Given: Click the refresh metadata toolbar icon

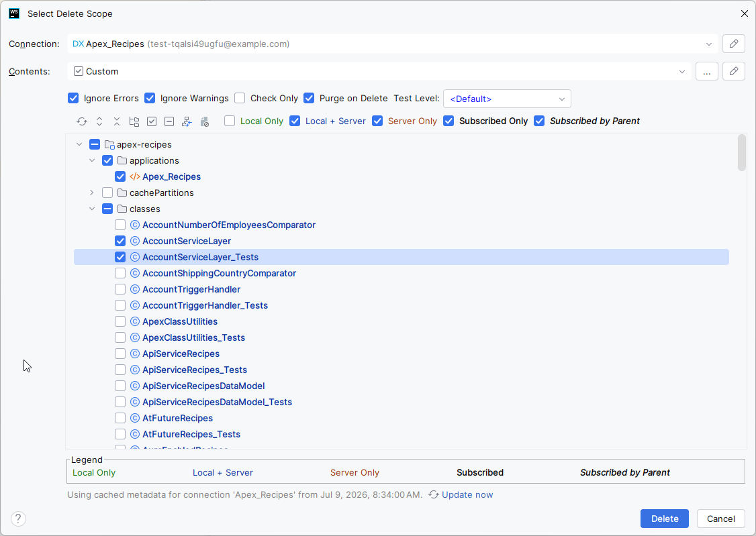Looking at the screenshot, I should pyautogui.click(x=82, y=121).
